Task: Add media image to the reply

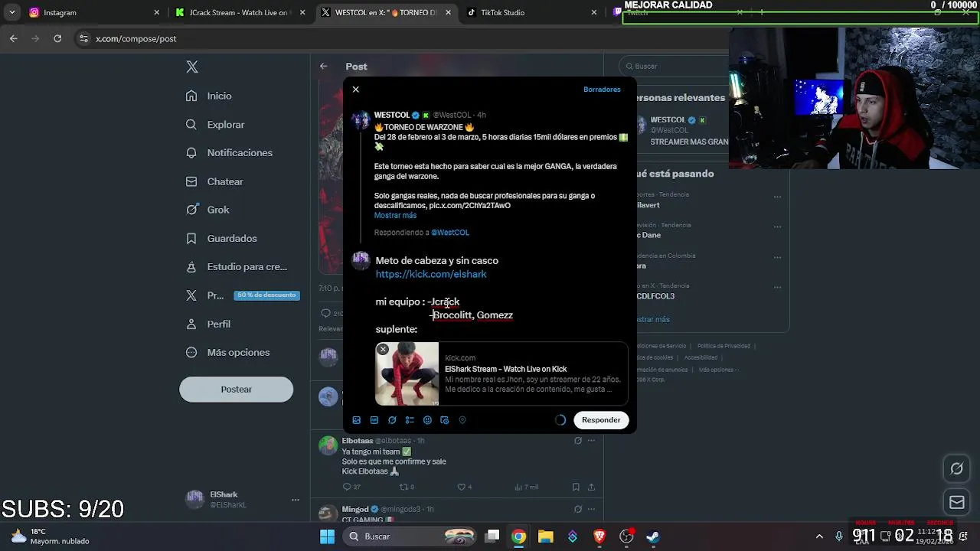Action: 356,420
